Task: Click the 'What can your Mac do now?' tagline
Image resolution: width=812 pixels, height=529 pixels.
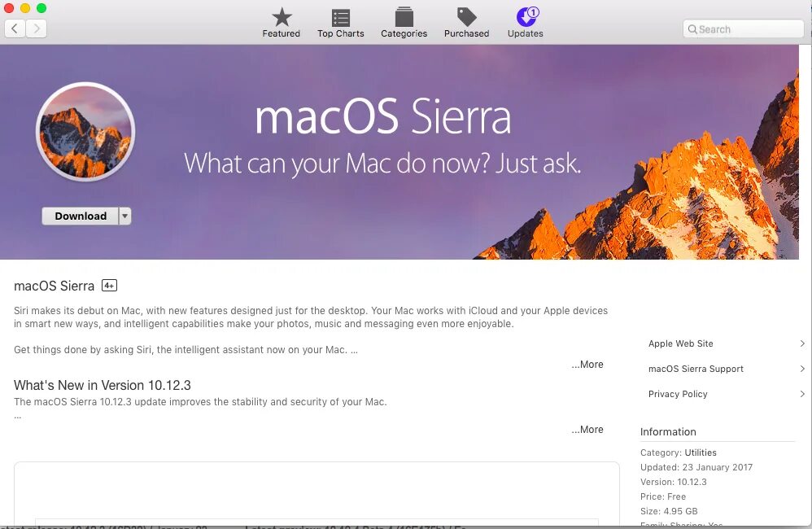Action: [382, 164]
